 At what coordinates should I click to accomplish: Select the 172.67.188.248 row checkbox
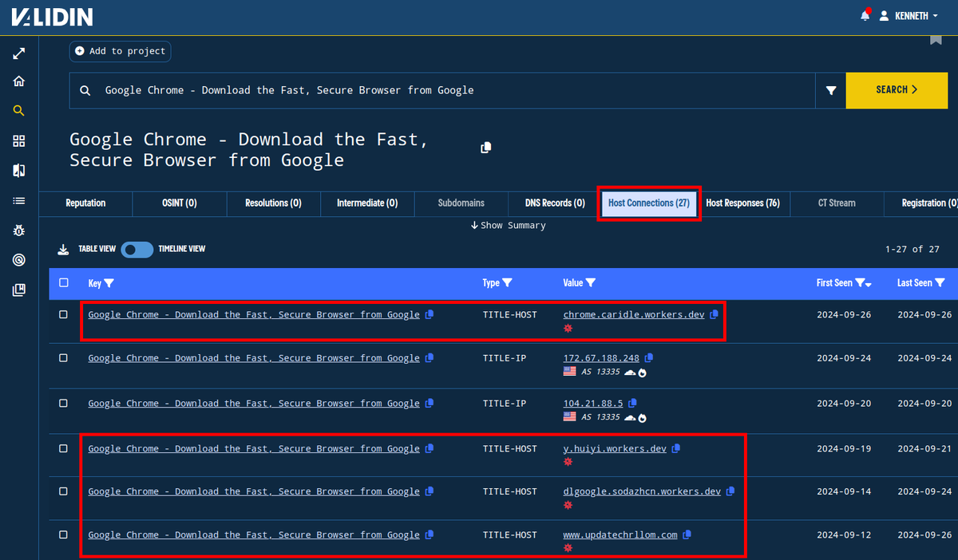coord(64,358)
